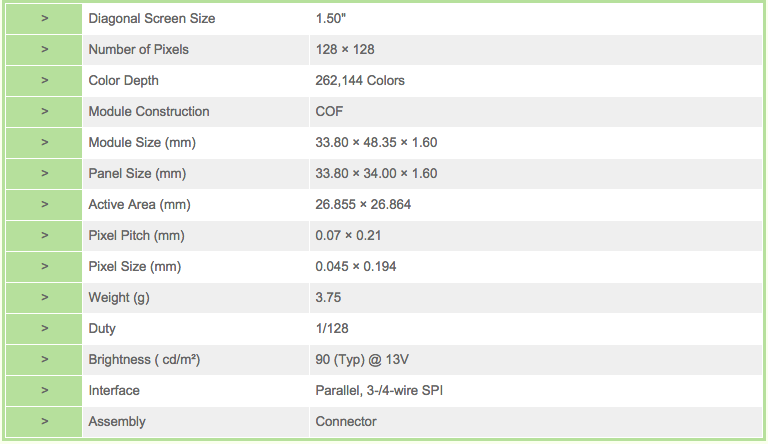The width and height of the screenshot is (768, 444).
Task: Click the arrow beside Brightness (cd/m²)
Action: click(45, 359)
